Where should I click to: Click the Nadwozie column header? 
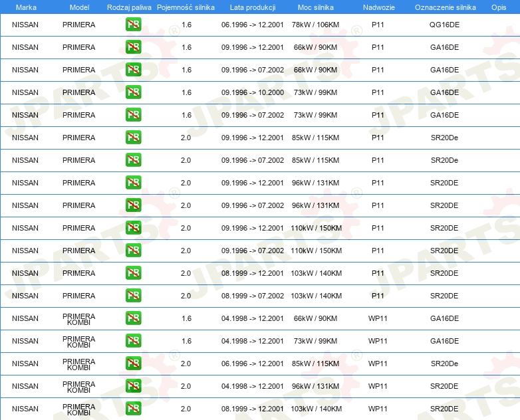[379, 7]
